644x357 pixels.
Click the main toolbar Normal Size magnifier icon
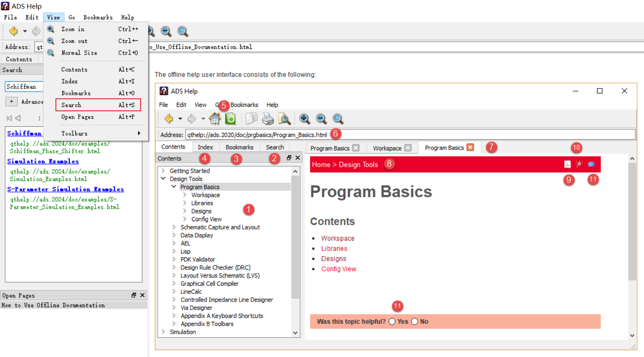click(183, 31)
